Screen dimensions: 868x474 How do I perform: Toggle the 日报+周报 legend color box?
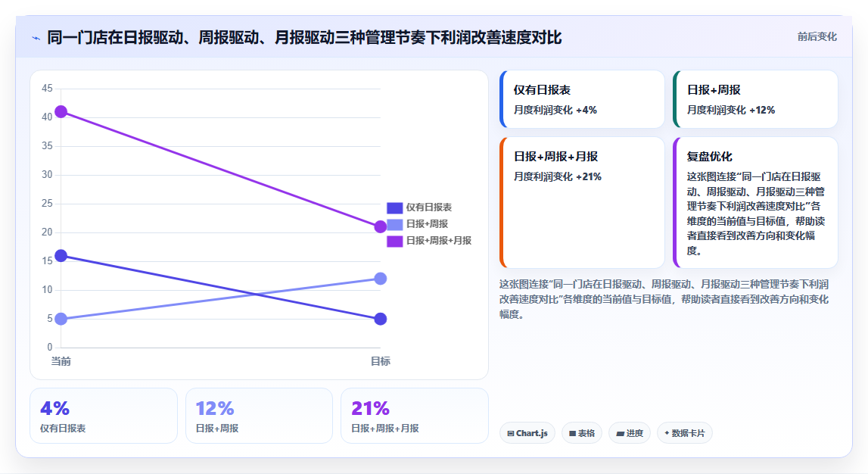point(395,224)
